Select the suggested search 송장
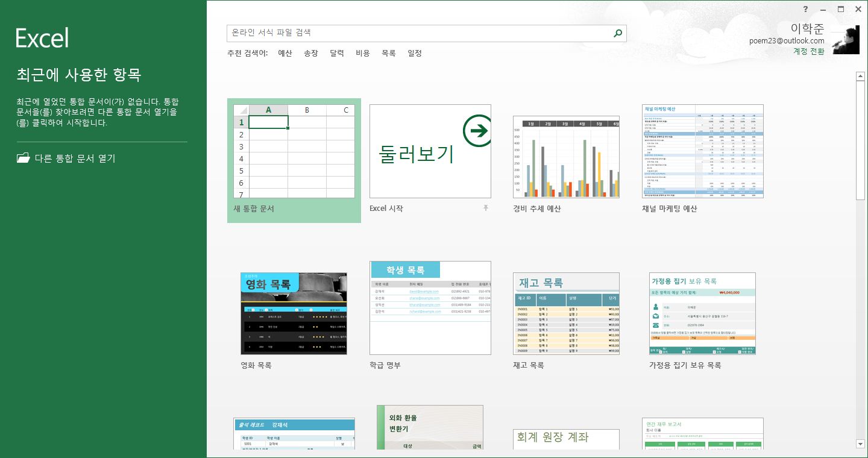This screenshot has width=868, height=458. (x=311, y=53)
